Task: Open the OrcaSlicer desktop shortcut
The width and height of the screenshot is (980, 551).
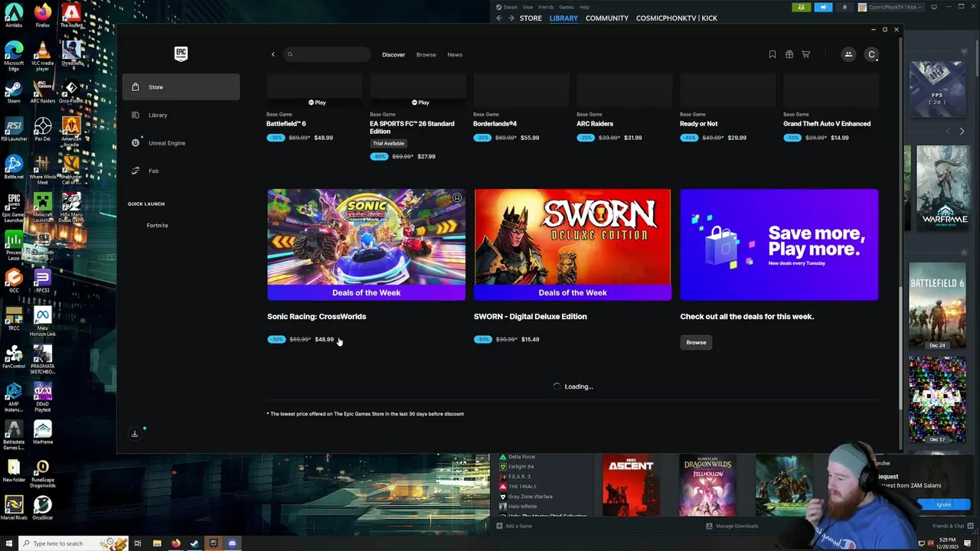Action: (x=43, y=508)
